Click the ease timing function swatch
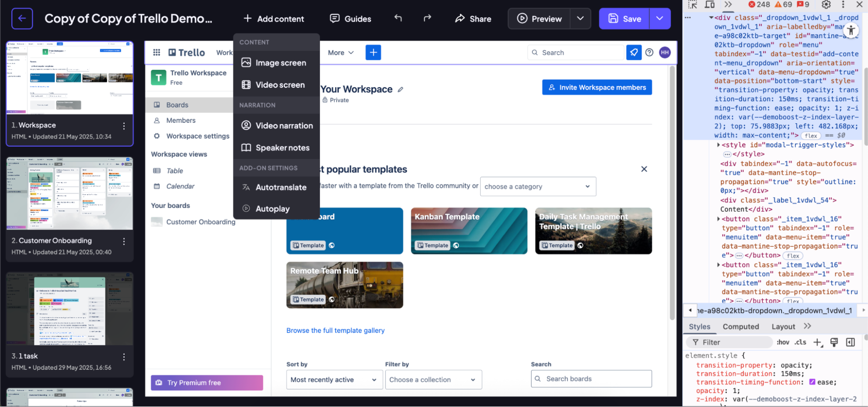868x407 pixels. pyautogui.click(x=812, y=382)
